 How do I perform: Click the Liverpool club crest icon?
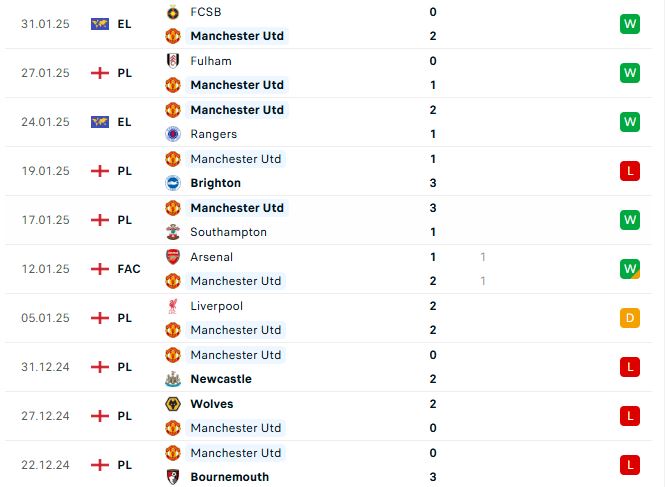[173, 306]
